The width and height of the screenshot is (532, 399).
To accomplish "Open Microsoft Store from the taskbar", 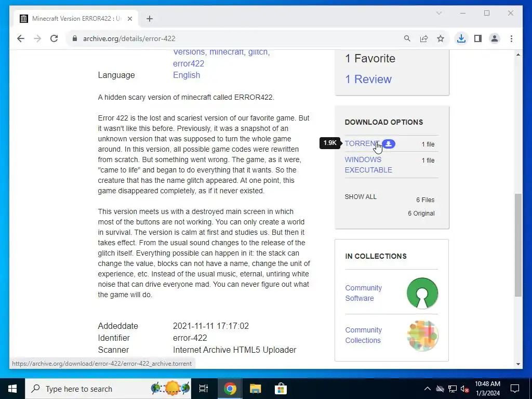I will [281, 389].
